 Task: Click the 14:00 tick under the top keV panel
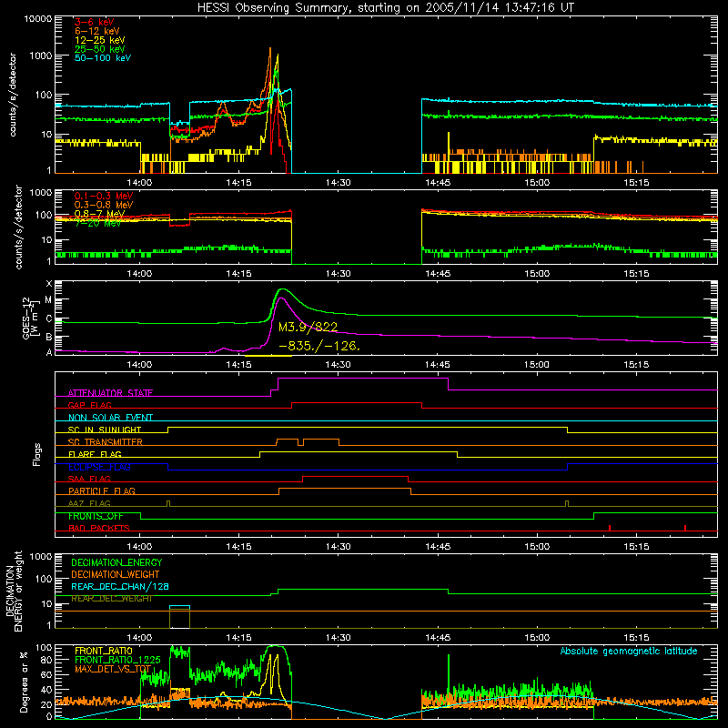click(x=139, y=183)
